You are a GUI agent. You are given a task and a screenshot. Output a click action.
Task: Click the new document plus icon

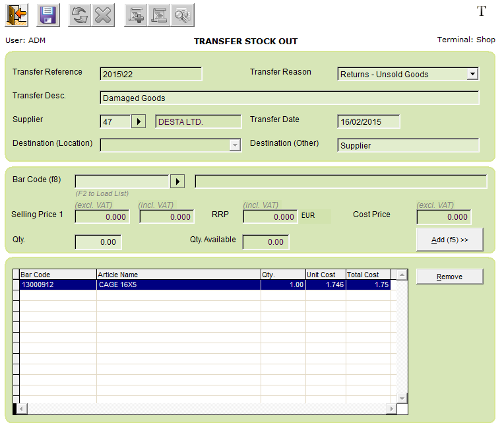[137, 15]
